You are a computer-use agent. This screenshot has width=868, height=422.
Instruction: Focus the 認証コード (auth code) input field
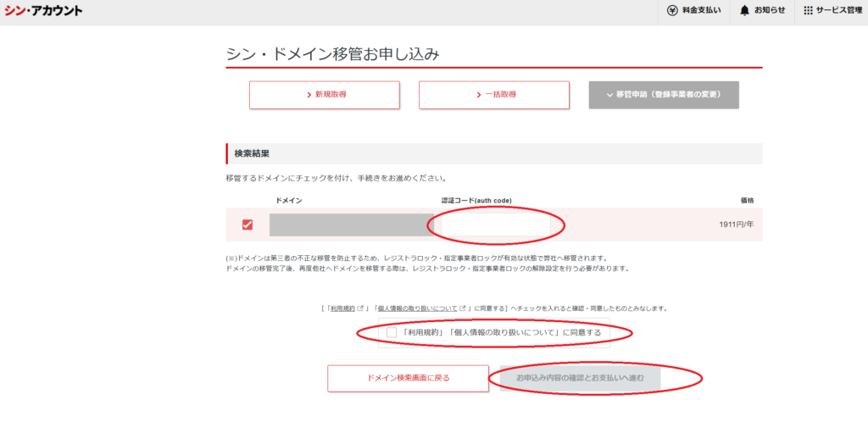click(x=495, y=225)
